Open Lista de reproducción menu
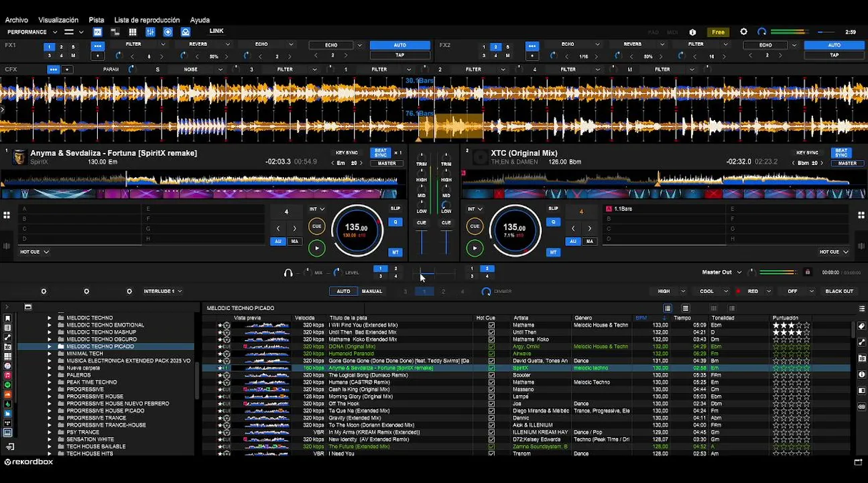Screen dimensions: 868x483 tap(147, 20)
